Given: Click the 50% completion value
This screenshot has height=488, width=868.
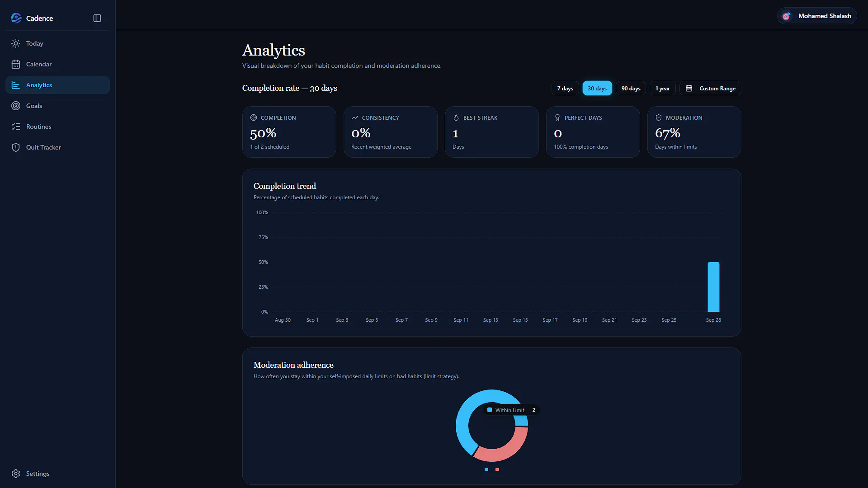Looking at the screenshot, I should [x=263, y=133].
